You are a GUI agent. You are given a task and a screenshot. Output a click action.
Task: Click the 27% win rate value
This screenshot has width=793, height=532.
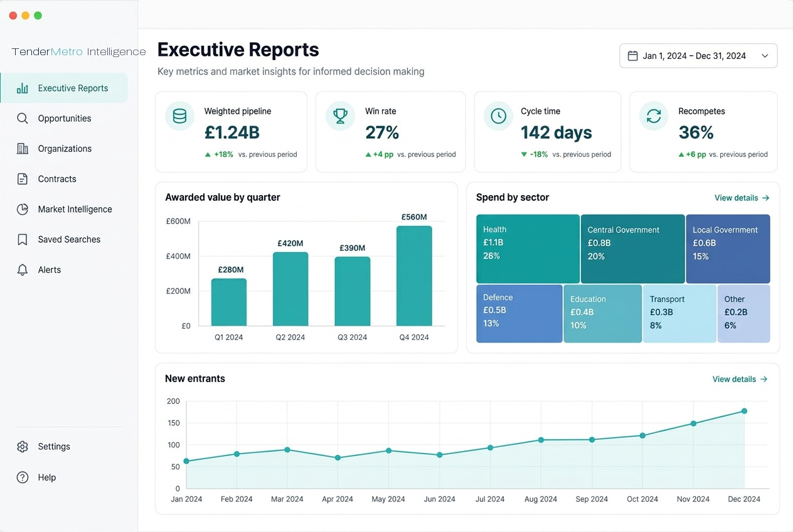382,132
